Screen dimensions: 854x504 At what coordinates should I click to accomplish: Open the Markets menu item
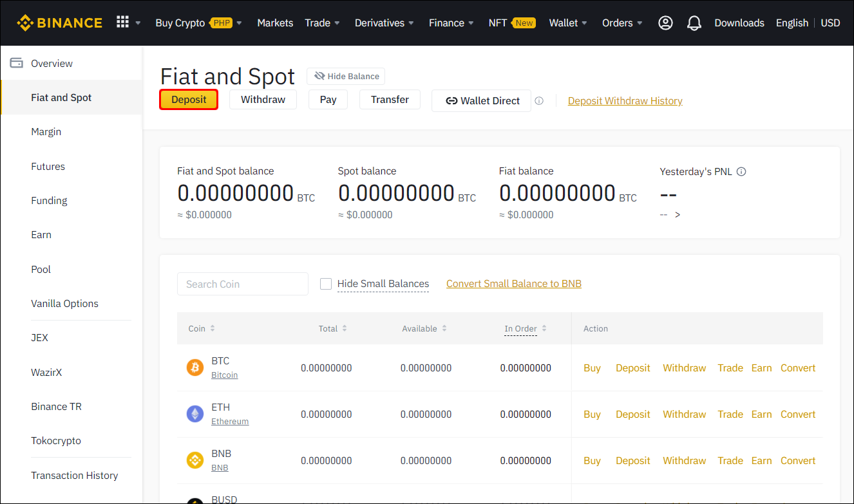coord(275,23)
